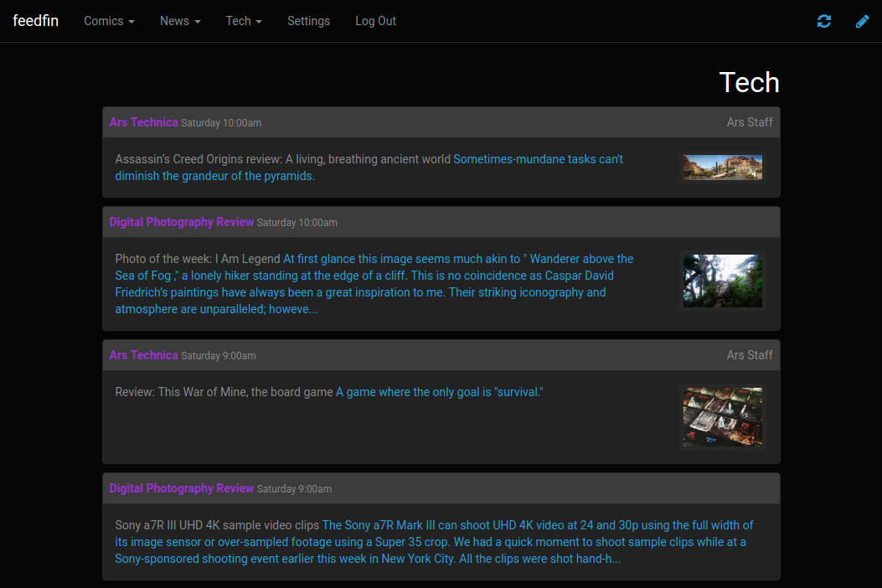The width and height of the screenshot is (882, 588).
Task: Open the Sometimes-mundane tasks article summary link
Action: 369,168
